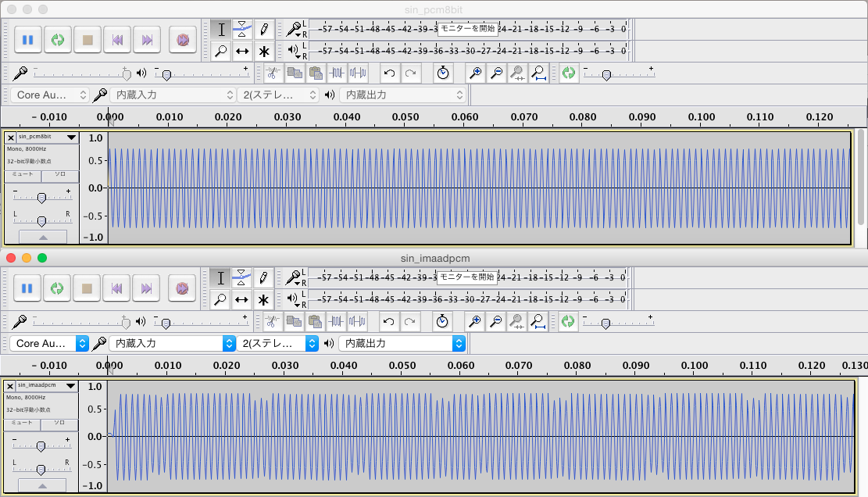Fit selection zoom icon in sin_imaadpcm window
Screen dimensions: 868x497
[x=517, y=321]
